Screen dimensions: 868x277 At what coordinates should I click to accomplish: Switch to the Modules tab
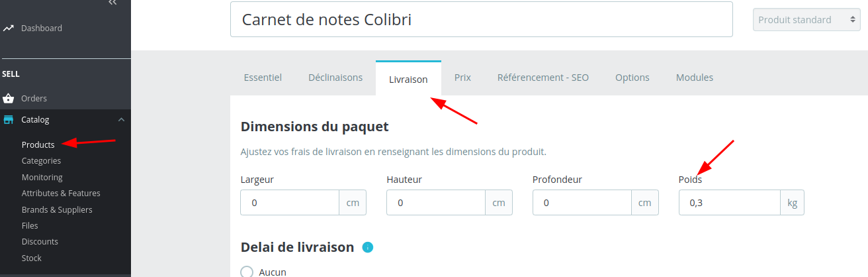point(694,78)
